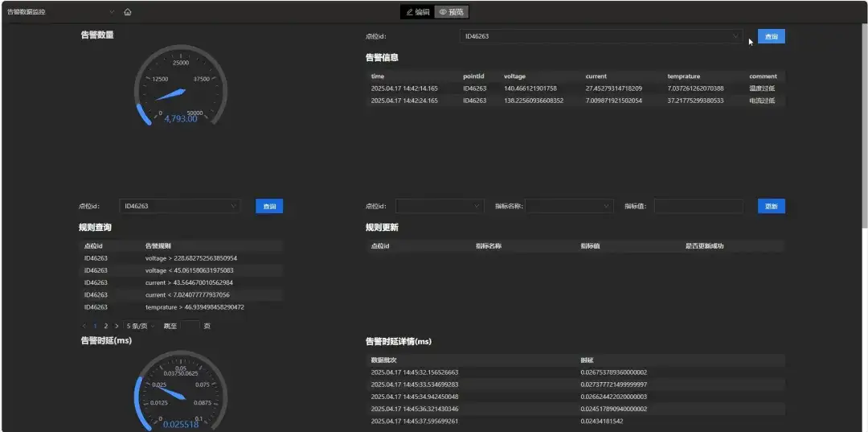The height and width of the screenshot is (432, 868).
Task: Switch to 预览 preview mode
Action: [452, 11]
